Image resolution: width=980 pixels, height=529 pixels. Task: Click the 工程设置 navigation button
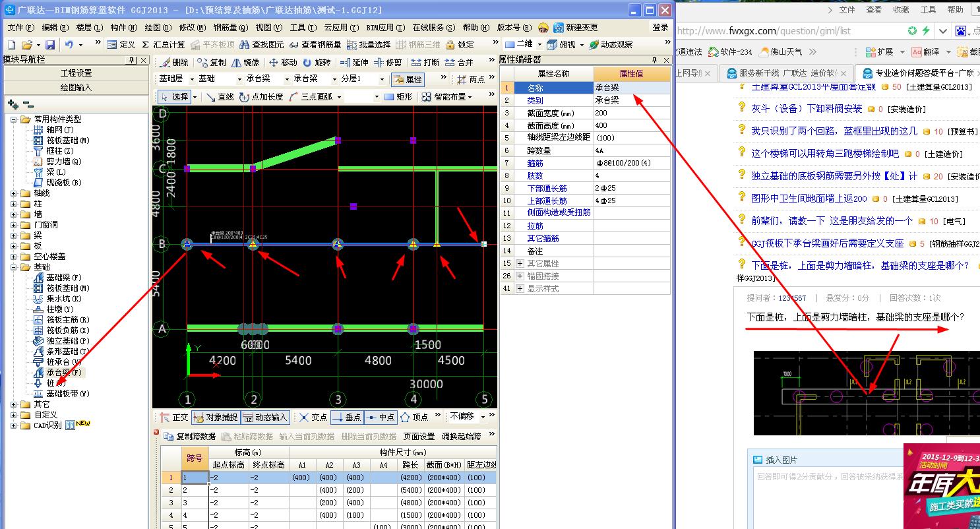coord(77,73)
